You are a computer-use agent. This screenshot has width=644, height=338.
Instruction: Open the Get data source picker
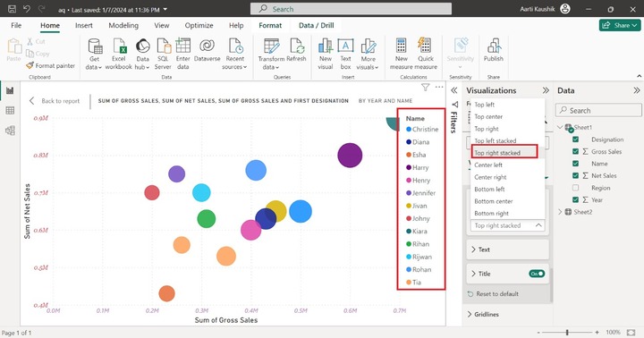click(x=94, y=54)
